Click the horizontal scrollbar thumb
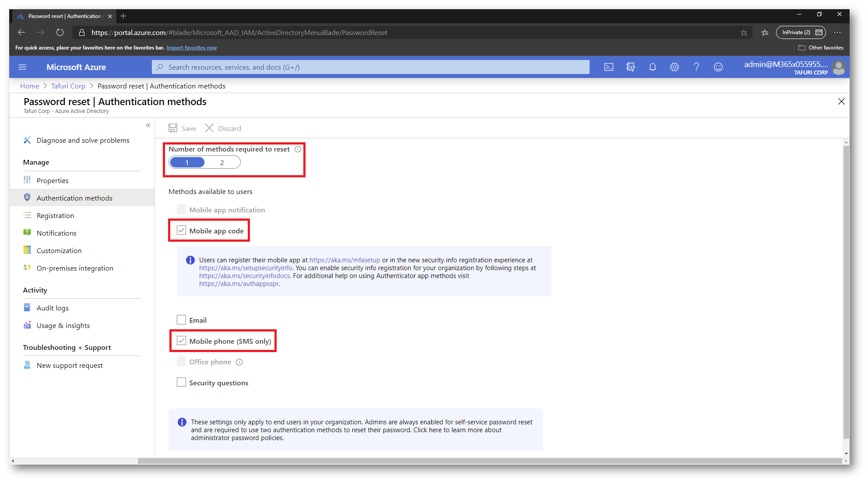Viewport: 868px width, 483px height. (489, 461)
